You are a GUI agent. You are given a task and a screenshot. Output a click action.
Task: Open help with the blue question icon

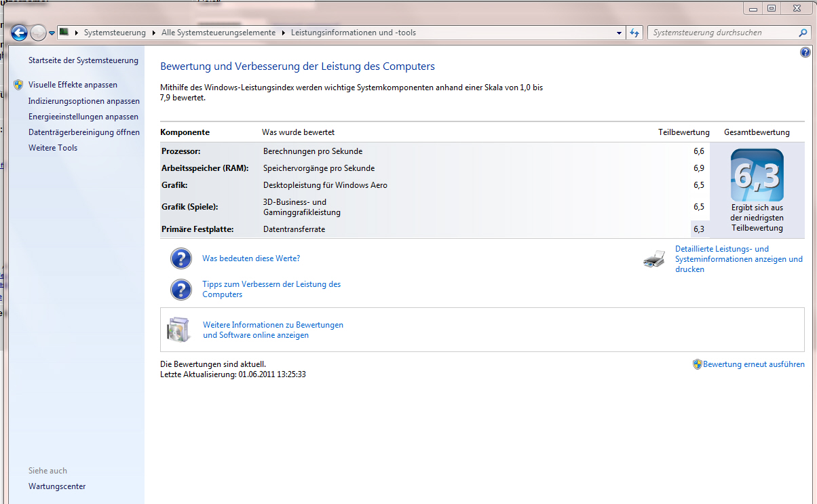coord(805,52)
